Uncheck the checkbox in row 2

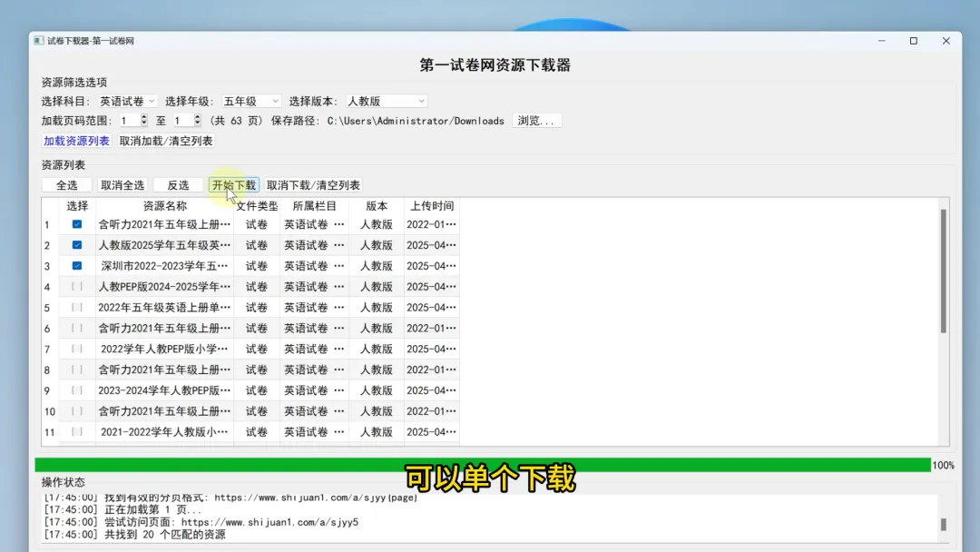77,245
